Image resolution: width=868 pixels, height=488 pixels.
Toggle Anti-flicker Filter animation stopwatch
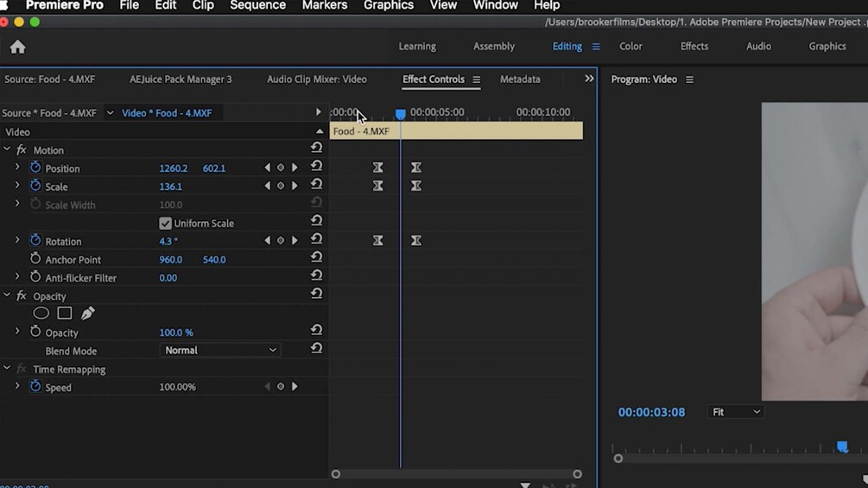[35, 276]
